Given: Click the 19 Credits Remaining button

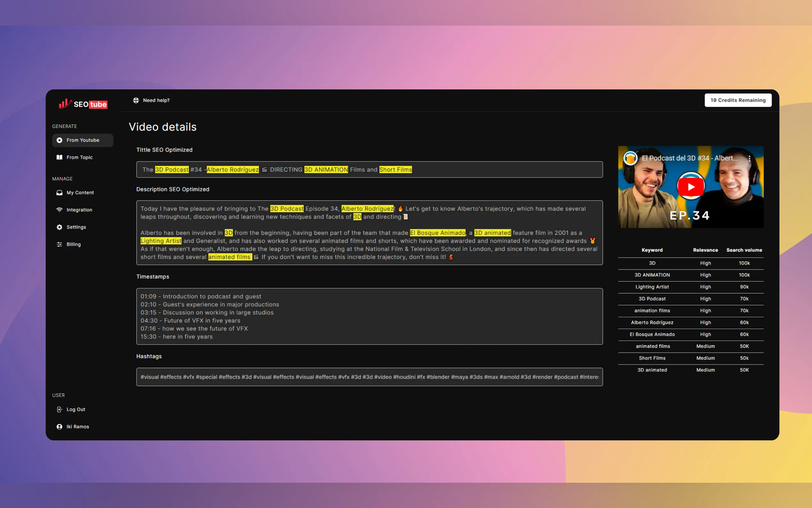Looking at the screenshot, I should pos(738,100).
